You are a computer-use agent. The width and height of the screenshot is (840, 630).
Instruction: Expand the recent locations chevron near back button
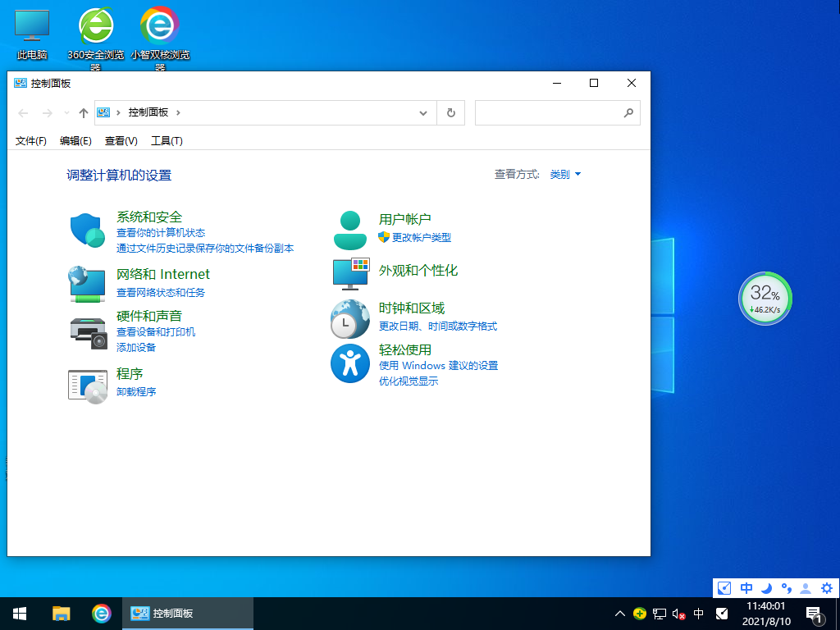click(x=66, y=112)
